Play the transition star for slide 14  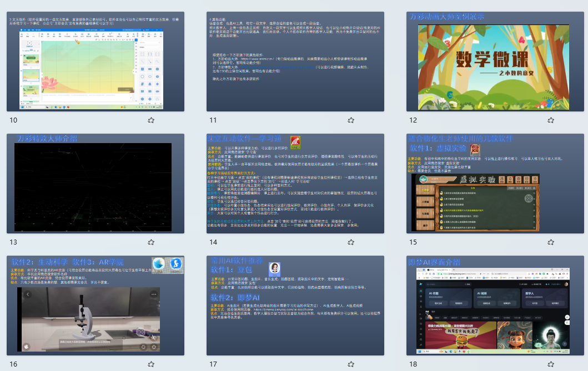point(350,242)
